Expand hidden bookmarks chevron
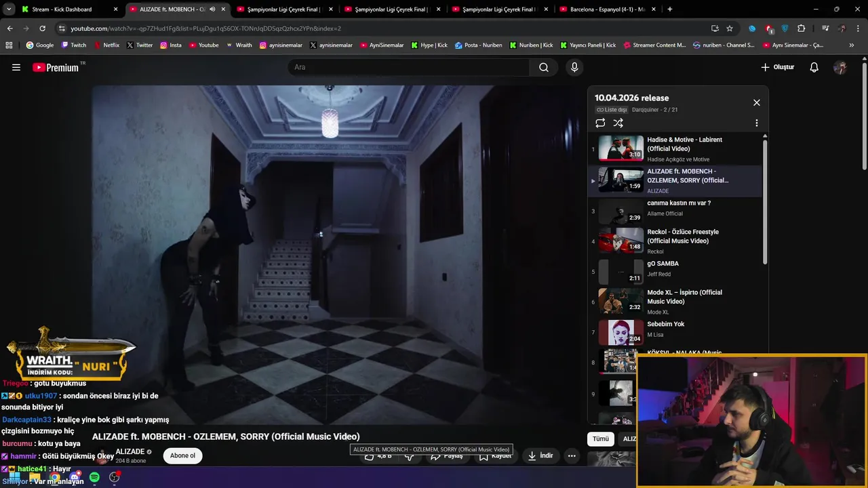The image size is (868, 488). tap(852, 45)
